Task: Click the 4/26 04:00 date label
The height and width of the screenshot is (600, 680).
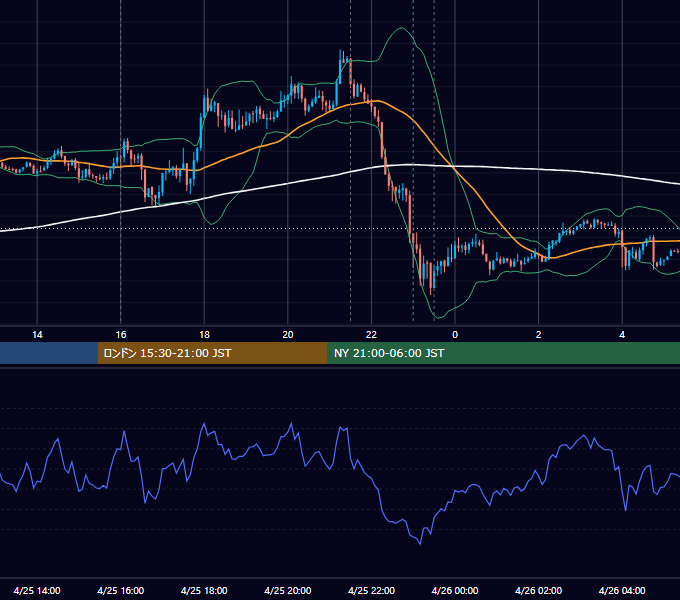Action: [622, 590]
